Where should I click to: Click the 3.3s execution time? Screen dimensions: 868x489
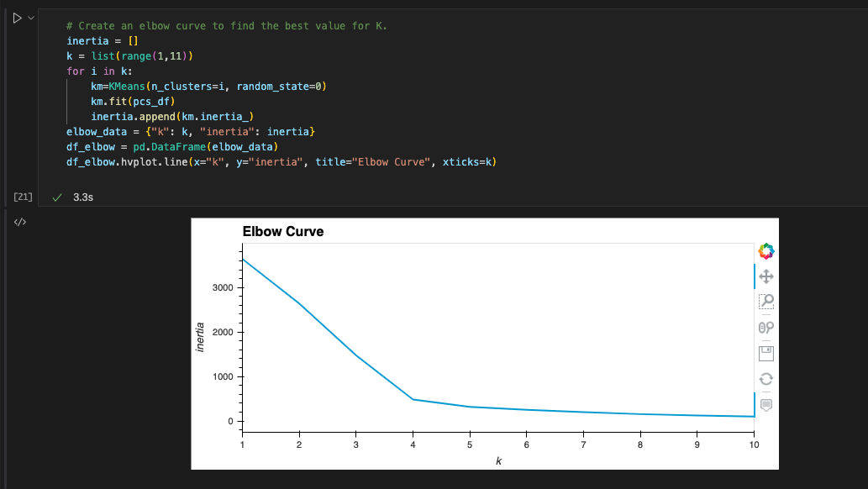click(83, 197)
